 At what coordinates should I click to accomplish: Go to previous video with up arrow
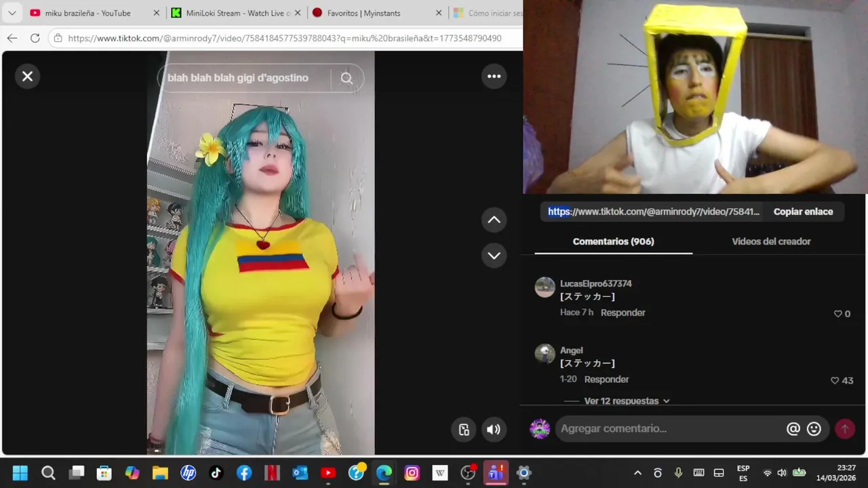coord(494,220)
